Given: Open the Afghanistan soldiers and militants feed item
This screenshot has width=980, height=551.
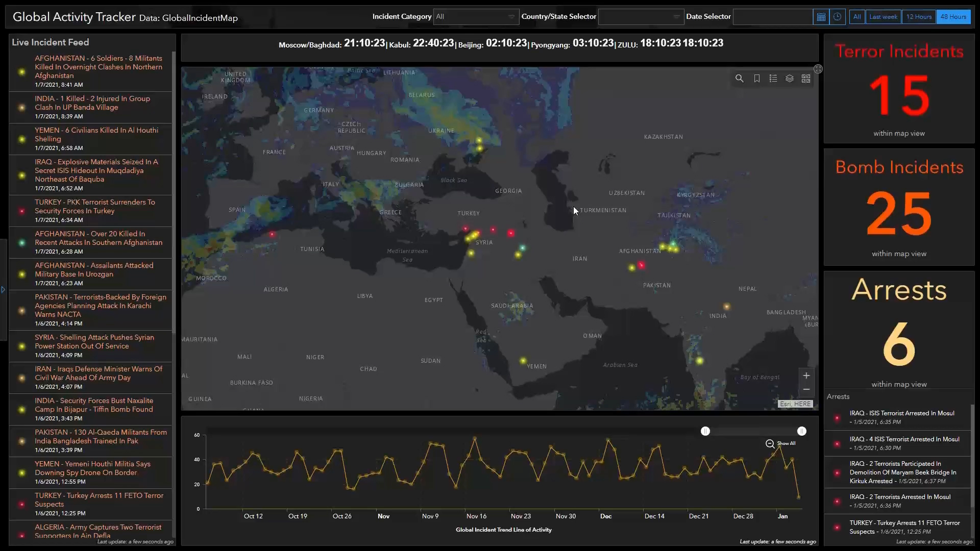Looking at the screenshot, I should pyautogui.click(x=98, y=67).
